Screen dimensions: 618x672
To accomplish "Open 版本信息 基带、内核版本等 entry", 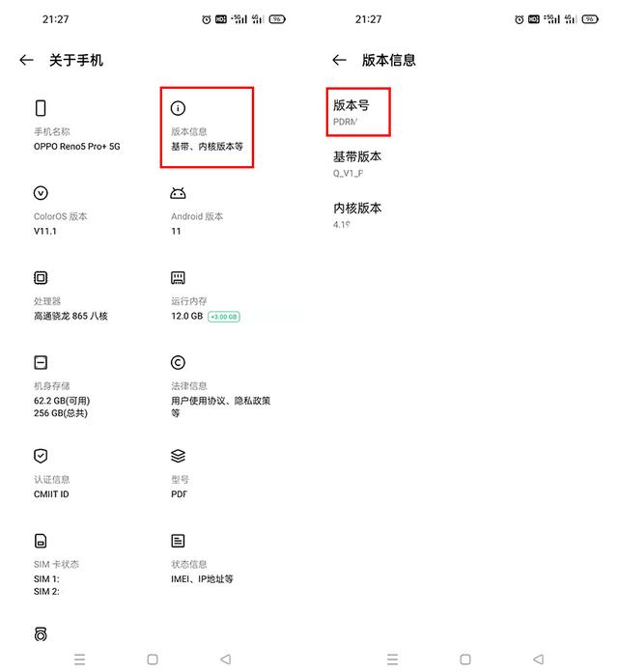I will pyautogui.click(x=207, y=127).
